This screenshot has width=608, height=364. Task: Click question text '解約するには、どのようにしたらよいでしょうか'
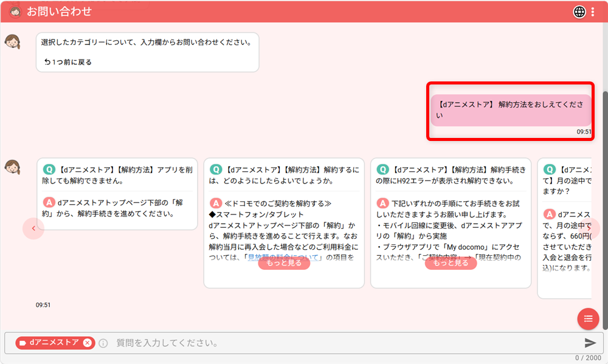285,175
